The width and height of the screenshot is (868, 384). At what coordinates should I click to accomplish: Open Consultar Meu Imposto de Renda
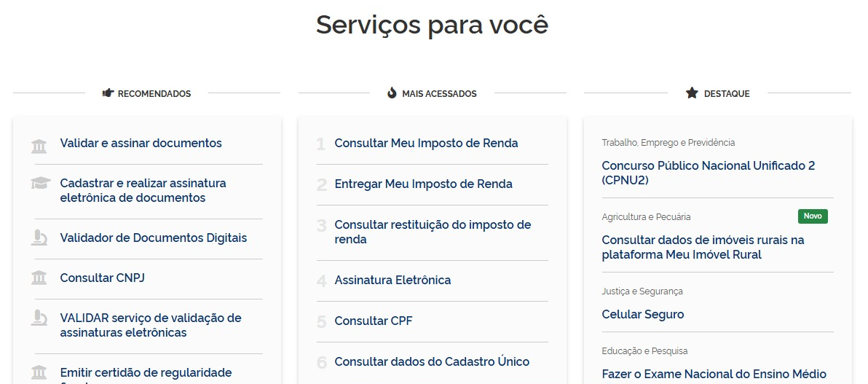[426, 144]
